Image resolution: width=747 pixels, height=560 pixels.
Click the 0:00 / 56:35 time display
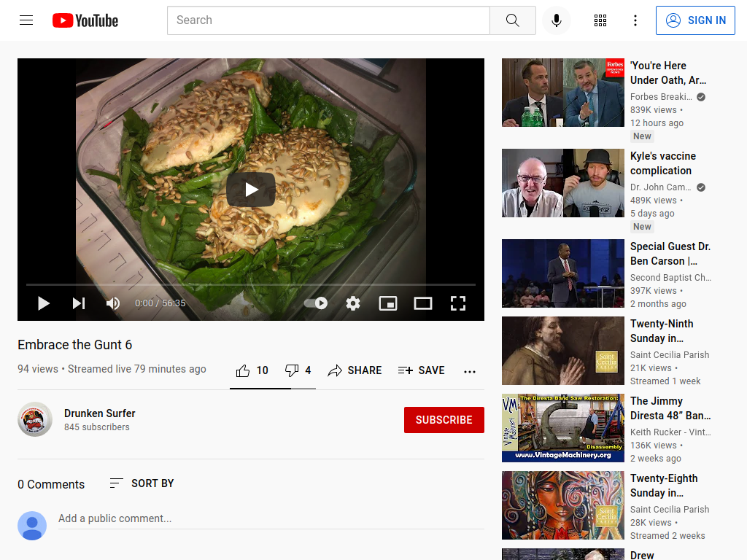point(160,303)
